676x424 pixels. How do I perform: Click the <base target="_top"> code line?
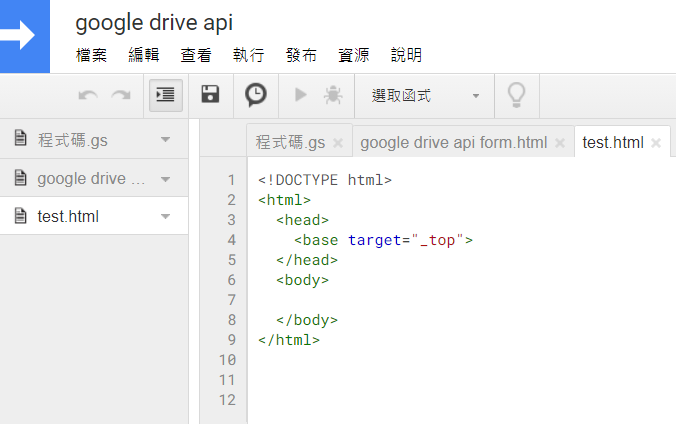[383, 240]
